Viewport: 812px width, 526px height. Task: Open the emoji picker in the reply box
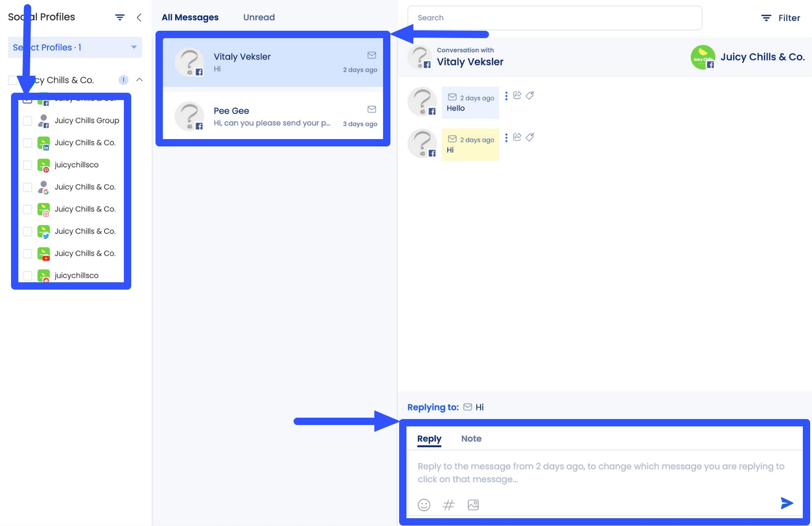point(423,504)
